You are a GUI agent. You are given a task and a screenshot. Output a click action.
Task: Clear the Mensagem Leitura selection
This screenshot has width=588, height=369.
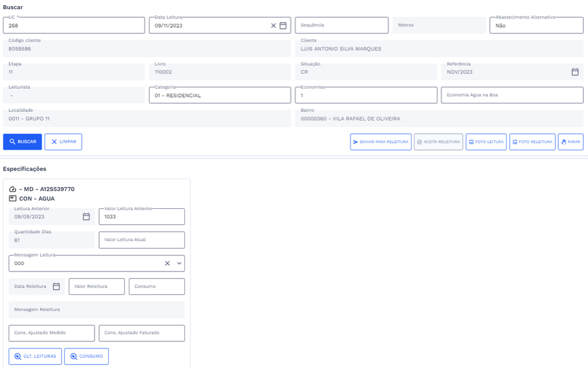tap(167, 263)
